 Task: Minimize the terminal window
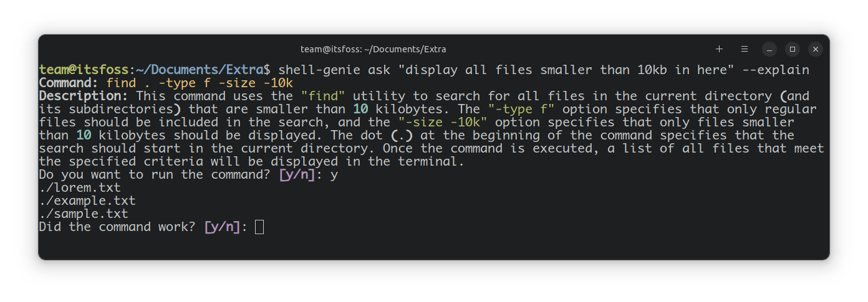pyautogui.click(x=769, y=49)
